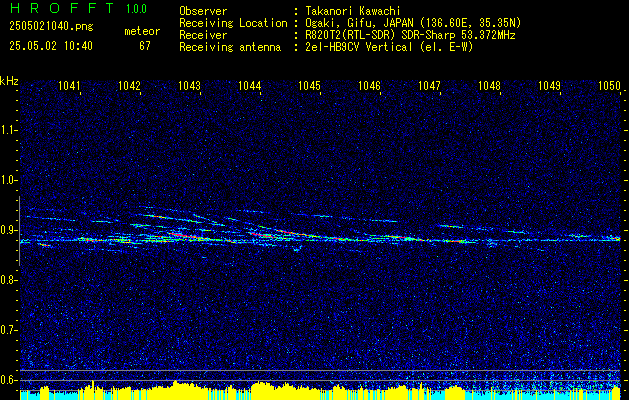Image resolution: width=629 pixels, height=400 pixels.
Task: Select receiver R820T2(RTL-SDR) SDR-Sharp 53.372MHz
Action: click(x=410, y=35)
